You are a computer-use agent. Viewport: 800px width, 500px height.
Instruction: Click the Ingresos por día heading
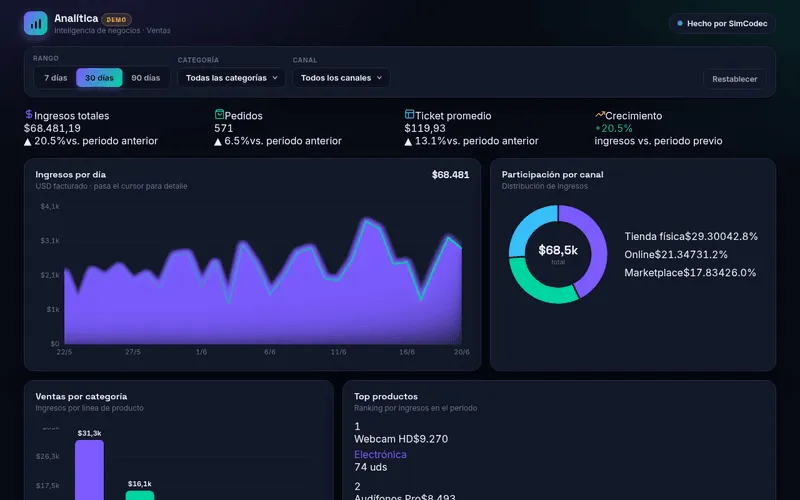click(x=70, y=174)
